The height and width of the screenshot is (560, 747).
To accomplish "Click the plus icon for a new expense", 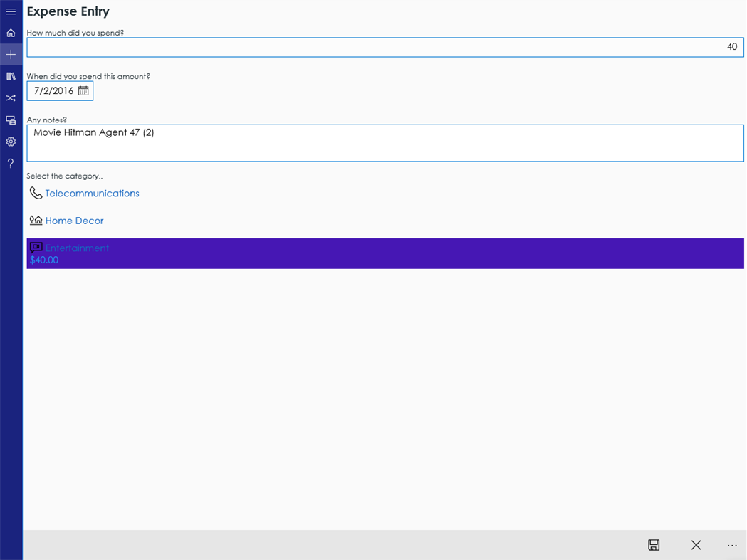I will pos(10,54).
